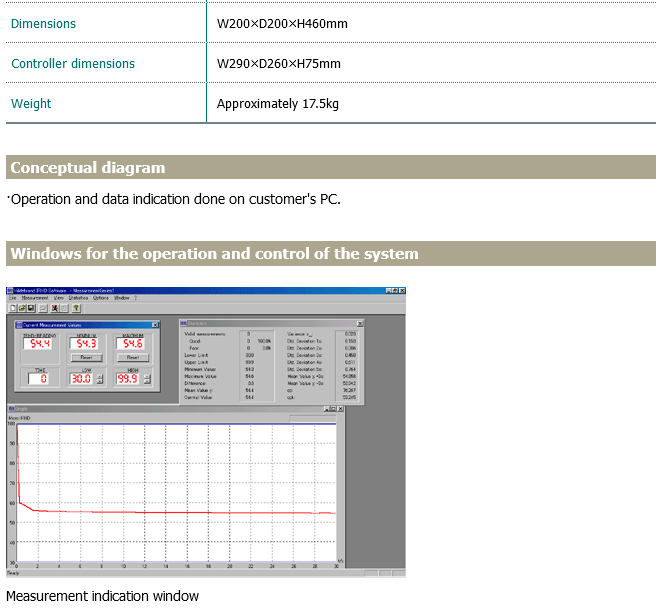Adjust the HIGH limit spinner arrows
The height and width of the screenshot is (610, 663).
pyautogui.click(x=145, y=379)
